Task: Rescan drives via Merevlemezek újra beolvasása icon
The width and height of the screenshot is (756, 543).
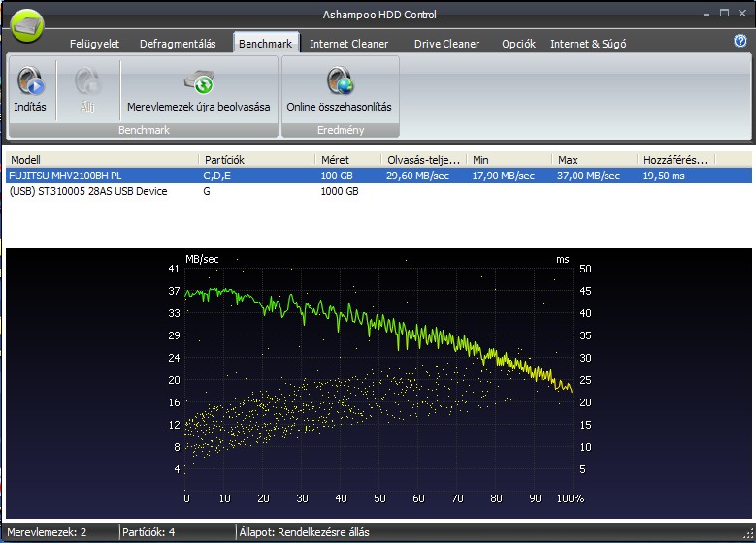Action: click(x=199, y=89)
